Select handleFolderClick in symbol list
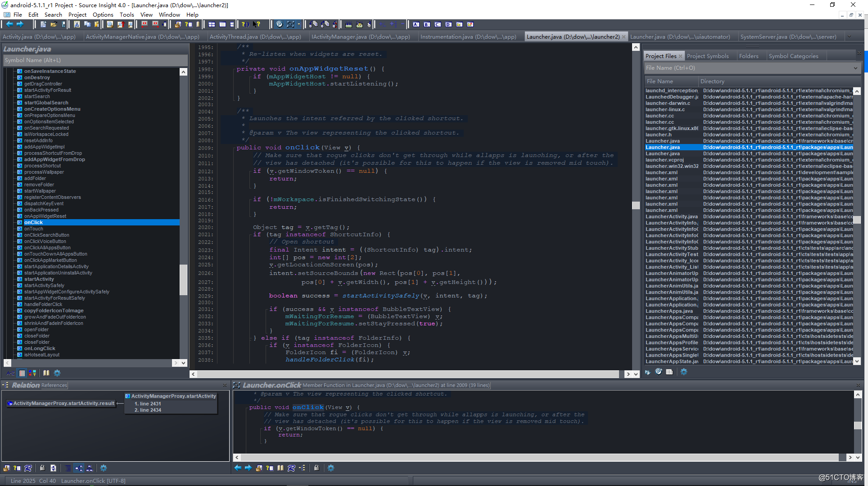Viewport: 868px width, 486px height. point(43,304)
